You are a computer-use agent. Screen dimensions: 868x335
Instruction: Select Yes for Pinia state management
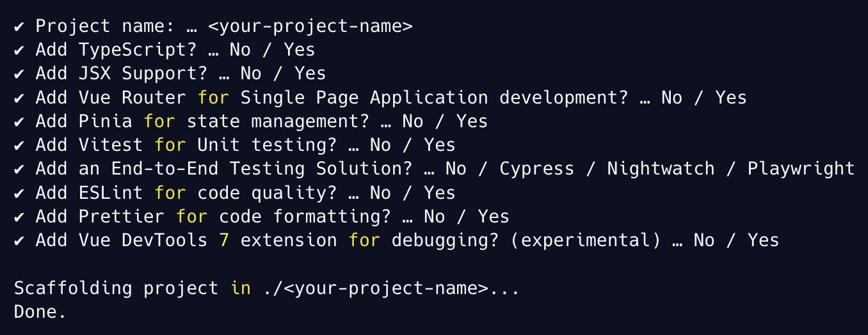[472, 121]
